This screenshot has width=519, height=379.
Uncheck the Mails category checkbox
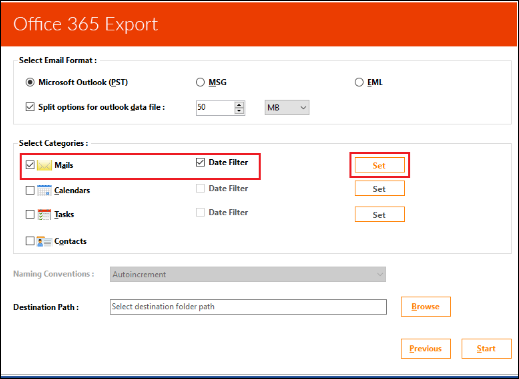click(x=30, y=165)
